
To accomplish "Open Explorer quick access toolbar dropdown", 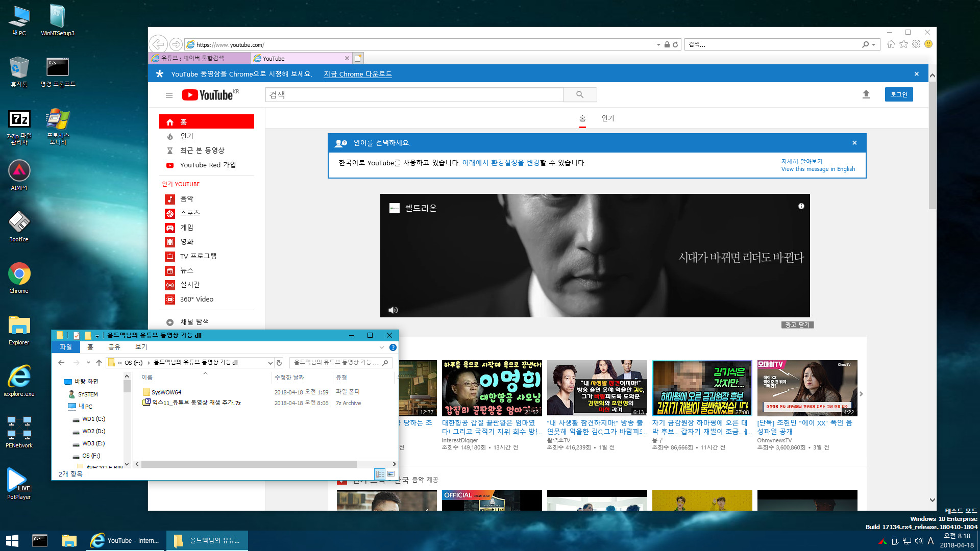I will 97,336.
